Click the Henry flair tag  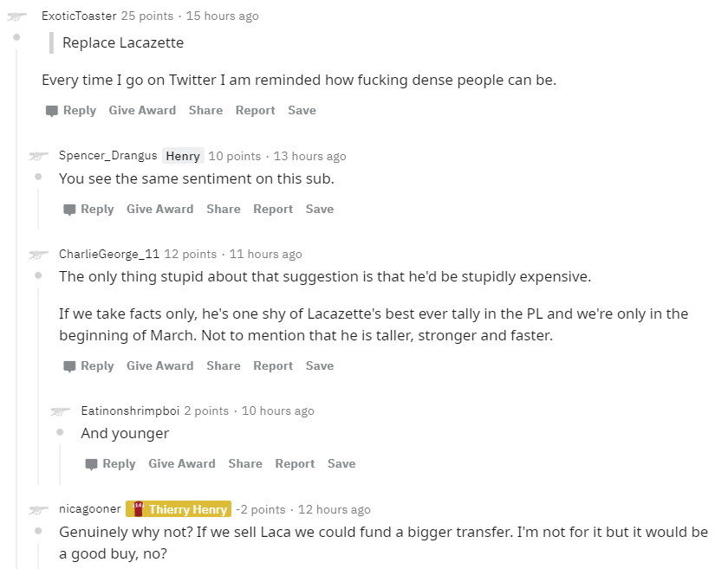coord(183,156)
